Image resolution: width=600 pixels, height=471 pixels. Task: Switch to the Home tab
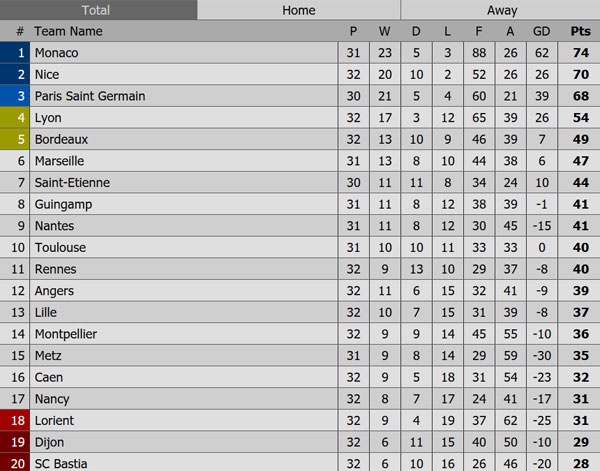click(298, 10)
